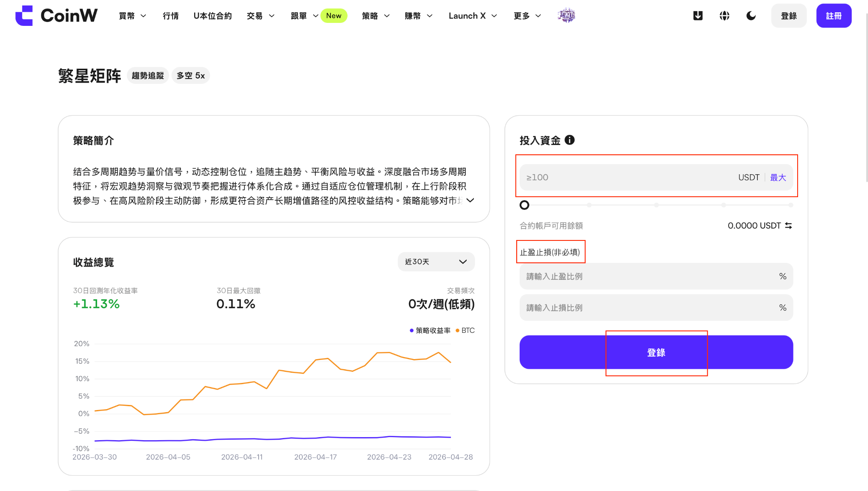Open U本位合約 menu item
868x491 pixels.
213,16
